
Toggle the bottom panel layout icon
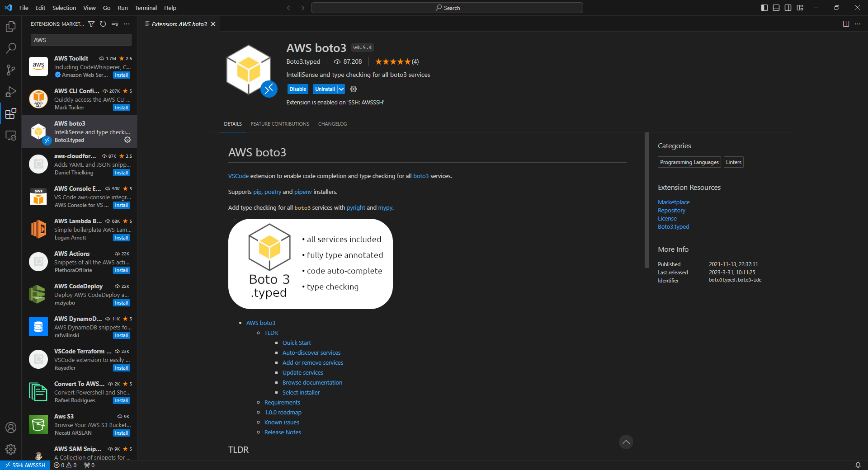point(776,8)
